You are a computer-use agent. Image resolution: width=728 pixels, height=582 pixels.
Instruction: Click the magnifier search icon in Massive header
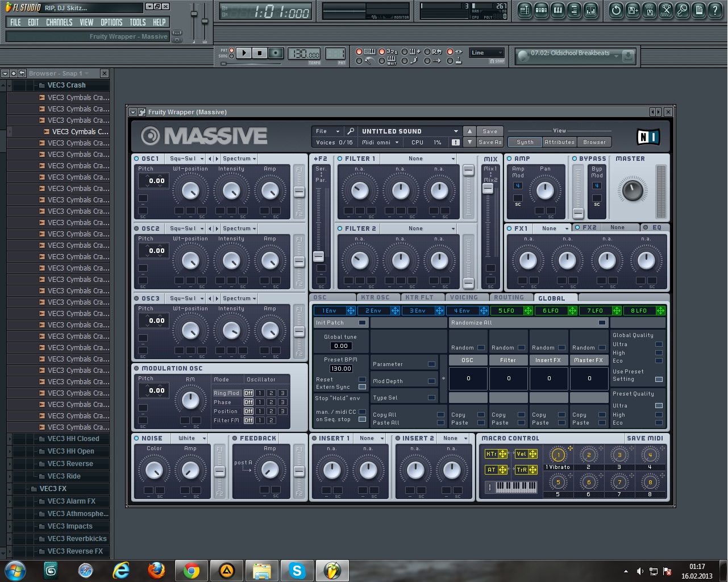tap(351, 131)
